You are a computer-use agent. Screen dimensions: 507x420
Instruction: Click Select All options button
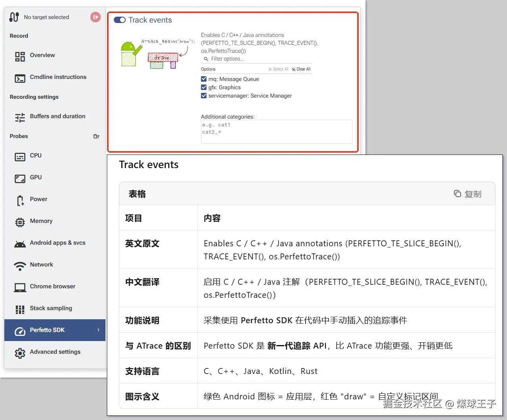click(278, 69)
